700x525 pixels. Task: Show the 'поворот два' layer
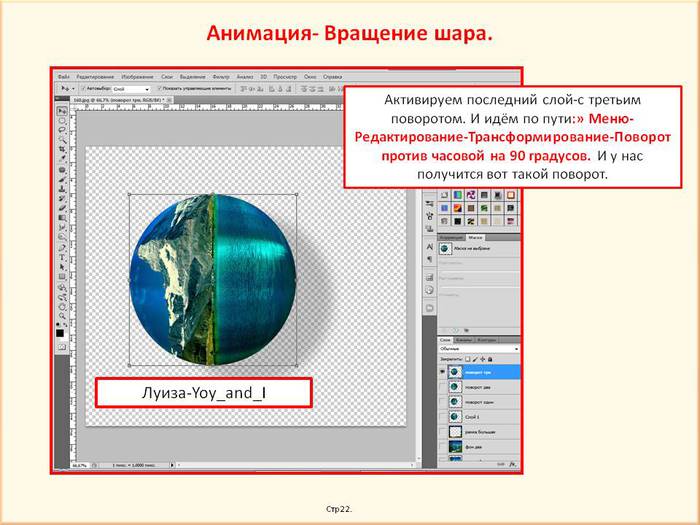coord(442,387)
